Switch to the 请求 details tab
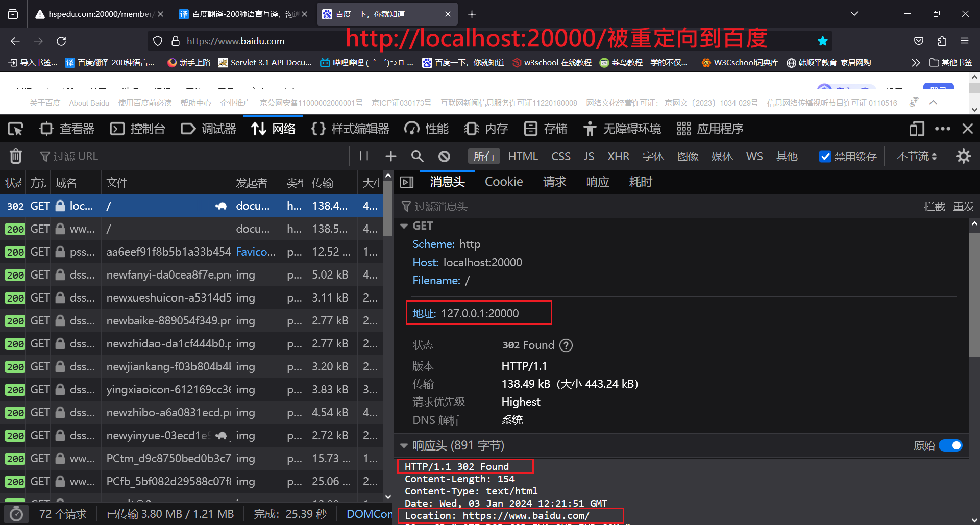Screen dimensions: 980x525 click(x=555, y=182)
